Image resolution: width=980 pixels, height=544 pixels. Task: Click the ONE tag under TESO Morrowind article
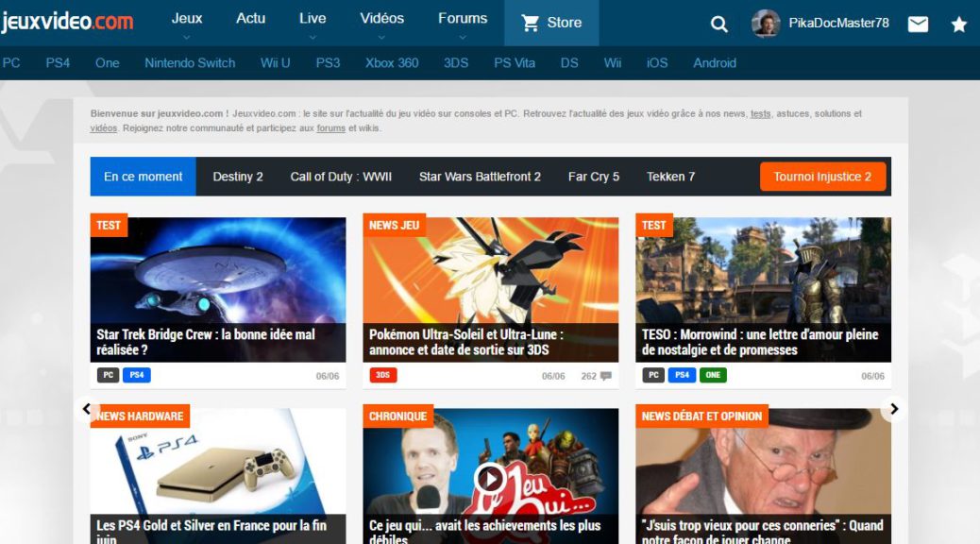(713, 375)
